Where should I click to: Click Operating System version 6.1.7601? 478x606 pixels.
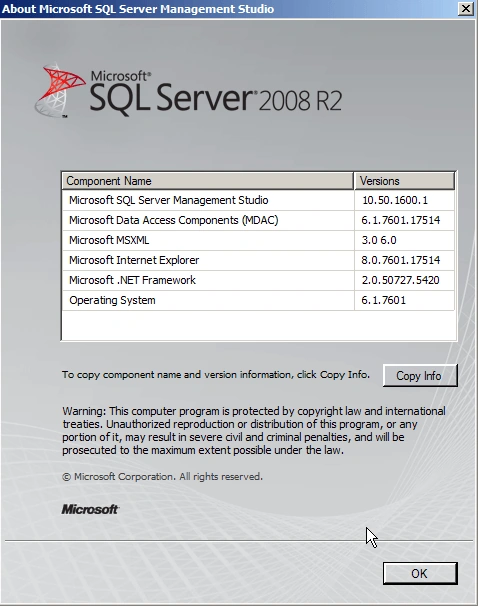pyautogui.click(x=383, y=300)
